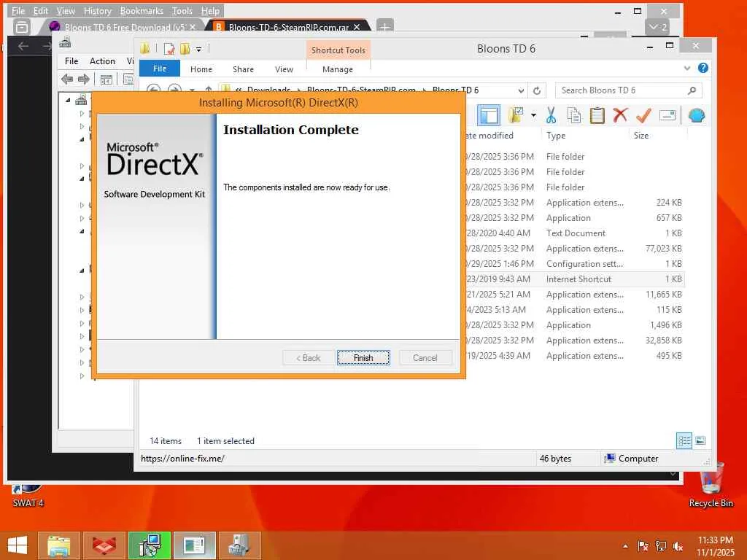Click the Cut scissors icon
747x560 pixels.
pos(551,115)
